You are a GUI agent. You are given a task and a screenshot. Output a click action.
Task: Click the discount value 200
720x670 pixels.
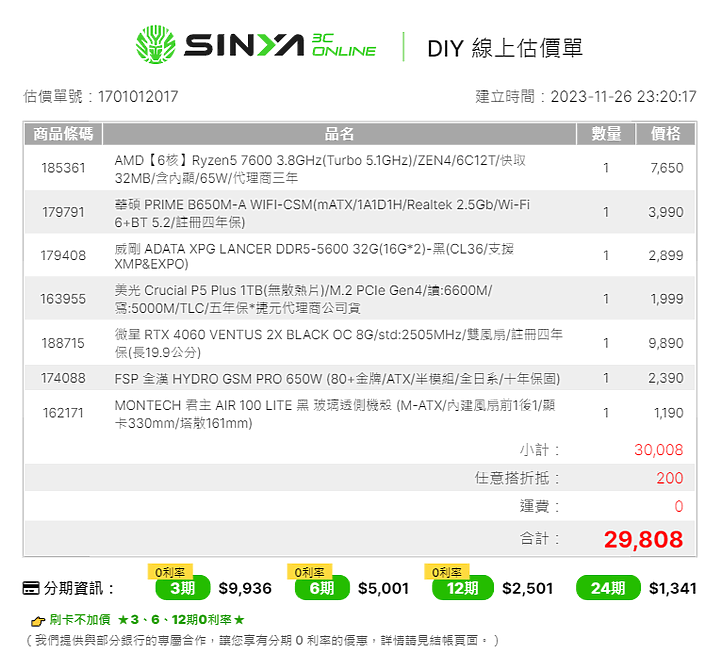(x=670, y=478)
